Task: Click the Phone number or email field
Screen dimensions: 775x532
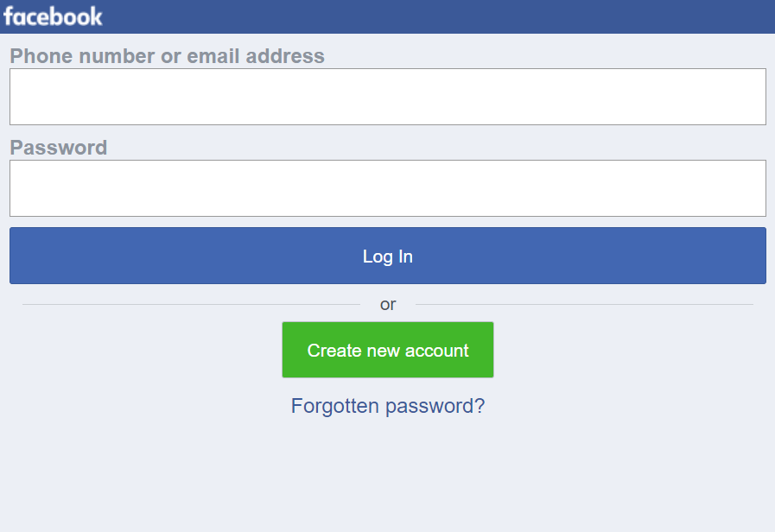Action: point(387,97)
